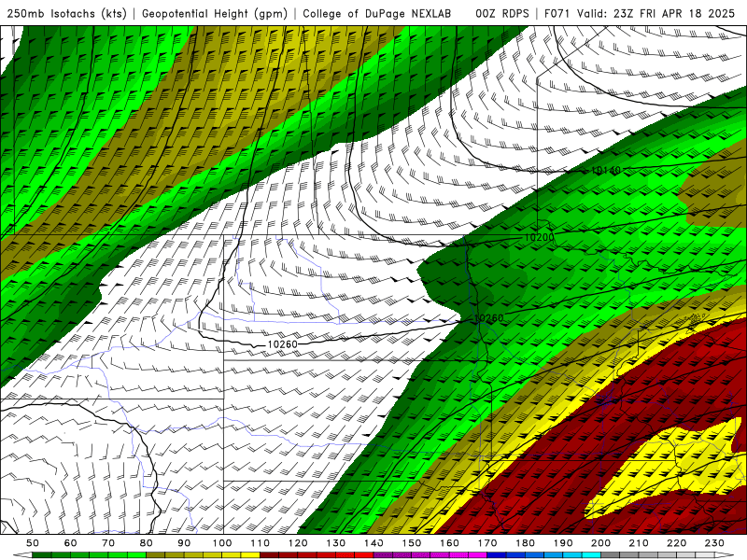Click the 120 kt value on the color scale
The image size is (747, 560).
(298, 543)
